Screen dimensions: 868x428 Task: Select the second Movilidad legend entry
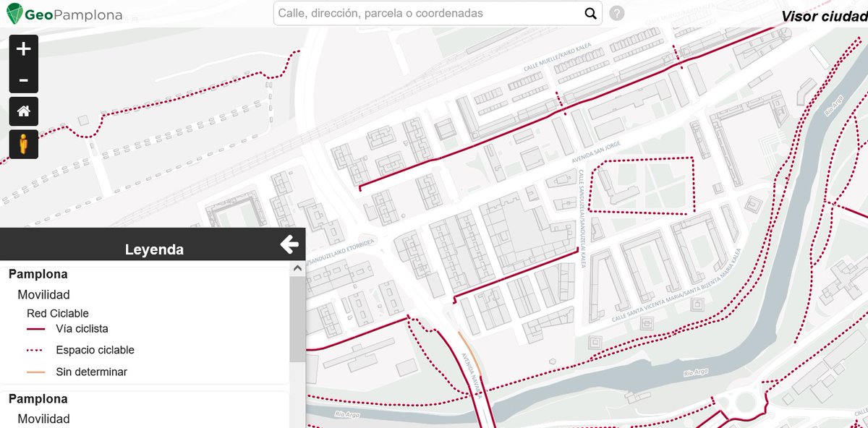pos(43,419)
